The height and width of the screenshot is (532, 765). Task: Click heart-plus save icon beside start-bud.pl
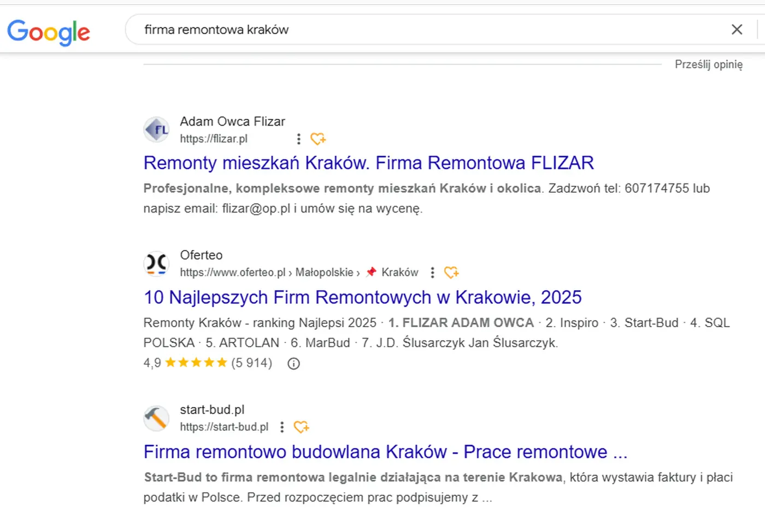[301, 427]
